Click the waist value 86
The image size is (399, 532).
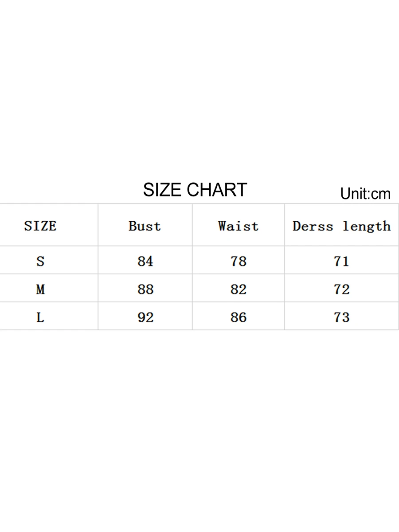tap(239, 317)
